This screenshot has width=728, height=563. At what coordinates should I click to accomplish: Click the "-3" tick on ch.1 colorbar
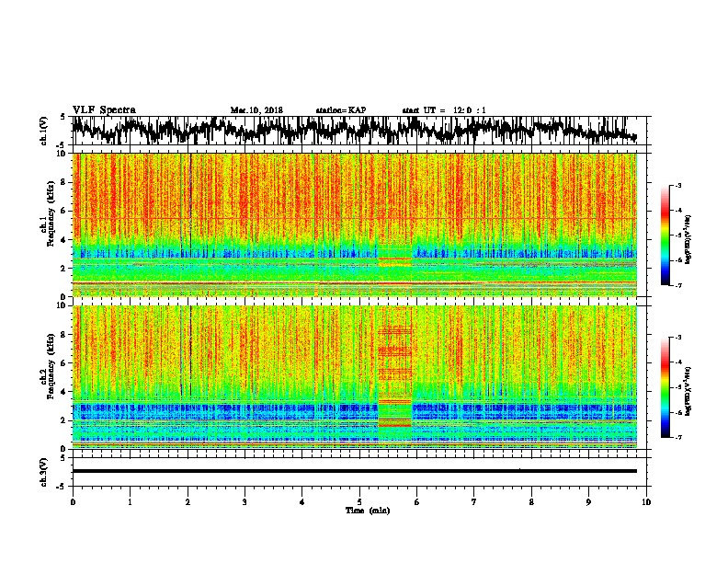coord(677,185)
